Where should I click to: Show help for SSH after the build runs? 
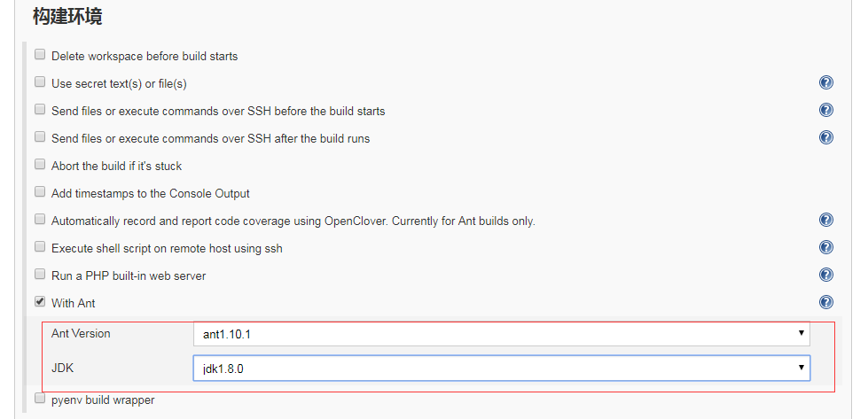click(x=826, y=137)
